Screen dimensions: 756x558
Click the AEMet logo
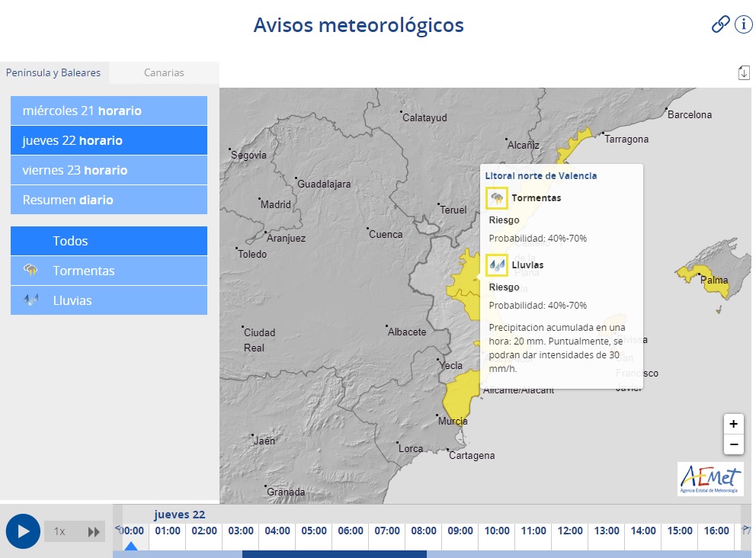(710, 479)
